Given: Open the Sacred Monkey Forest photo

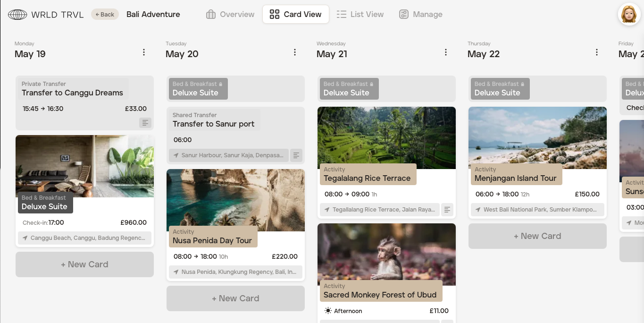Looking at the screenshot, I should coord(386,250).
